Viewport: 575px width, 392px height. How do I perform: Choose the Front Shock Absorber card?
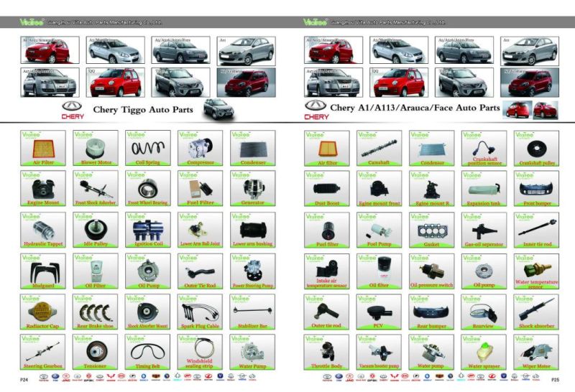click(x=96, y=188)
